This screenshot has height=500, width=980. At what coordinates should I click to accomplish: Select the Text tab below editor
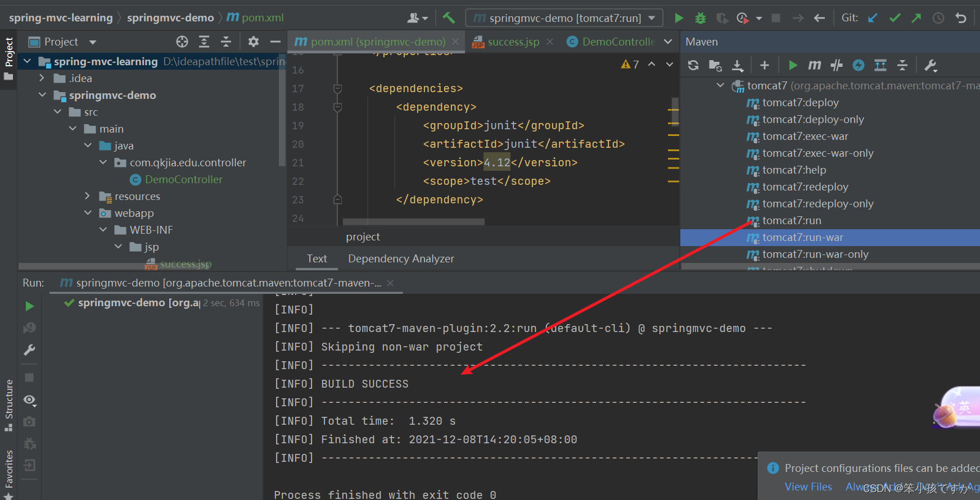coord(317,258)
